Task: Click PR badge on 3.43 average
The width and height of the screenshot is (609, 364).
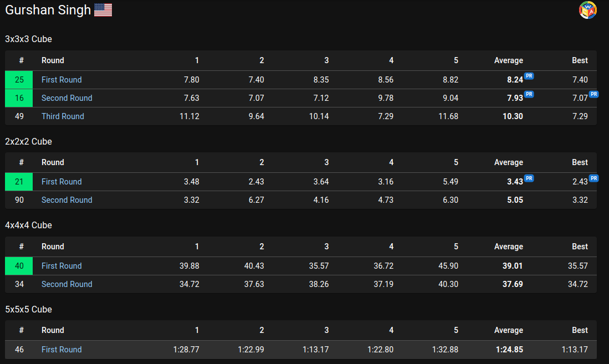Action: click(x=529, y=178)
